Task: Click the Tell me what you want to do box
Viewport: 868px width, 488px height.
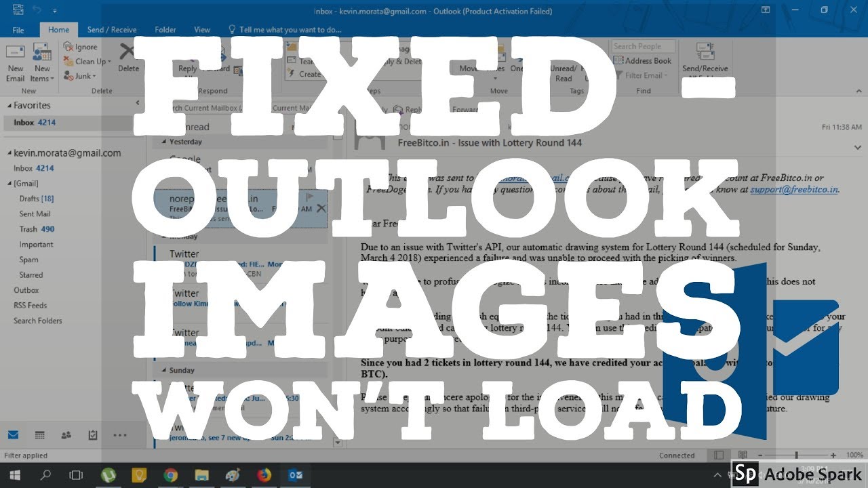Action: click(285, 30)
